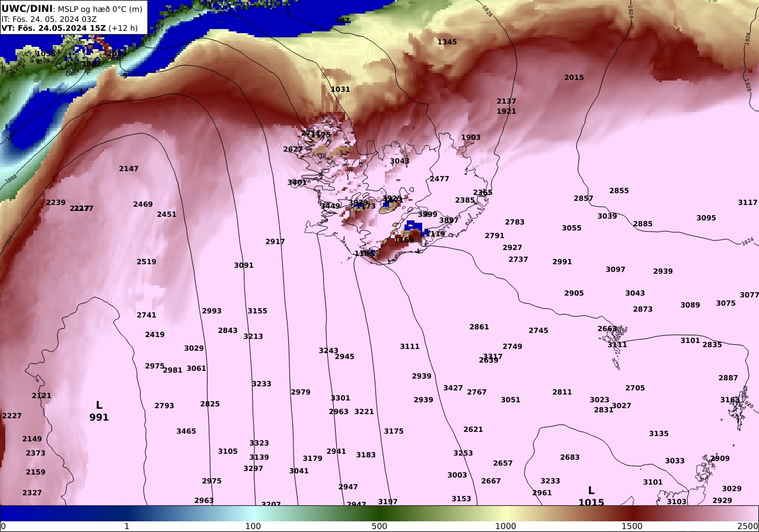Click the map value '2239'
Screen dimensions: 759x532
click(56, 203)
